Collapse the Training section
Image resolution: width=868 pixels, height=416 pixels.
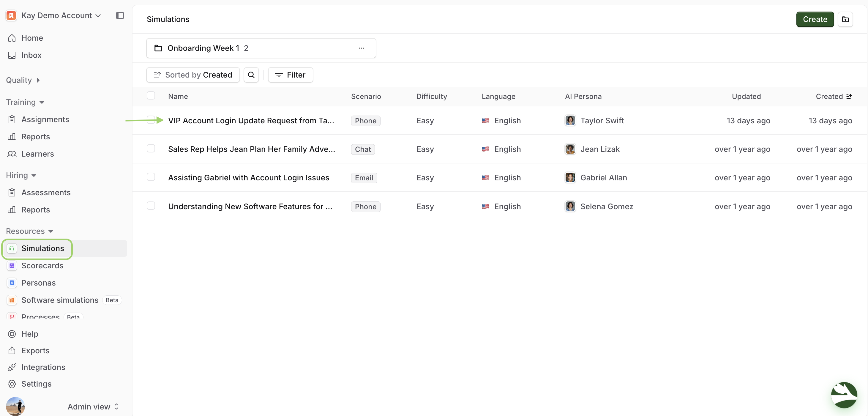coord(25,102)
